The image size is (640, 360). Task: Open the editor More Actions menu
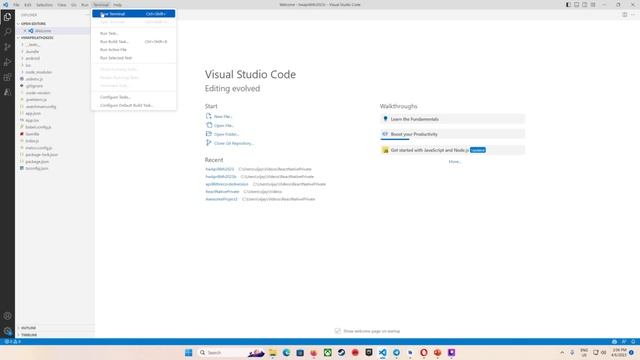pos(633,15)
